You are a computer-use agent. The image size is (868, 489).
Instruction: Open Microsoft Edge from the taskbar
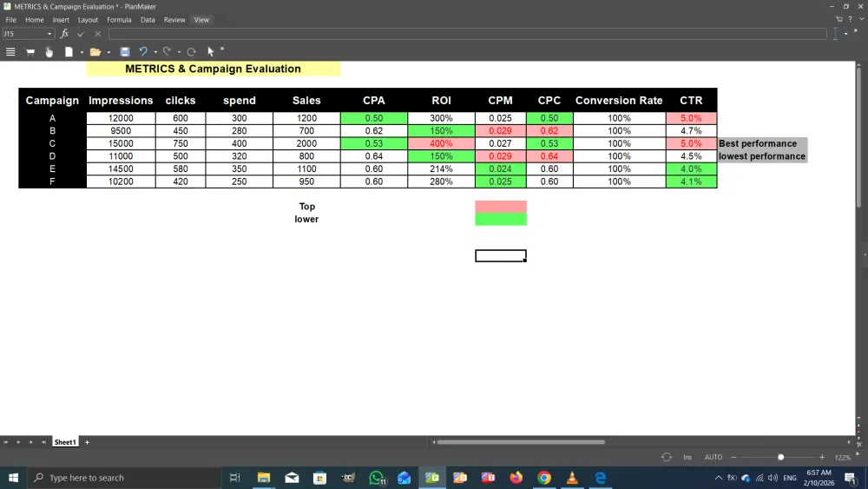pyautogui.click(x=601, y=478)
